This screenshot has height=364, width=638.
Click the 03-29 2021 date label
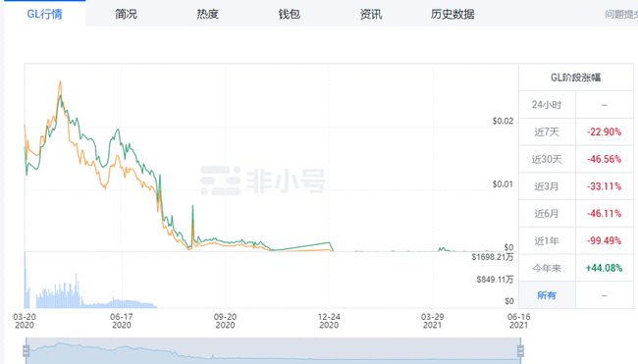432,321
